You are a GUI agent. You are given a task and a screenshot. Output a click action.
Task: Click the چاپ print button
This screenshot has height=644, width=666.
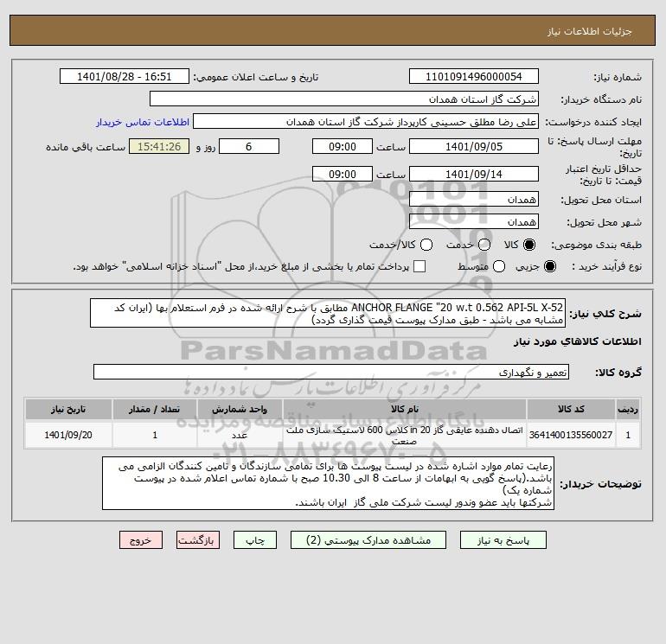[255, 540]
